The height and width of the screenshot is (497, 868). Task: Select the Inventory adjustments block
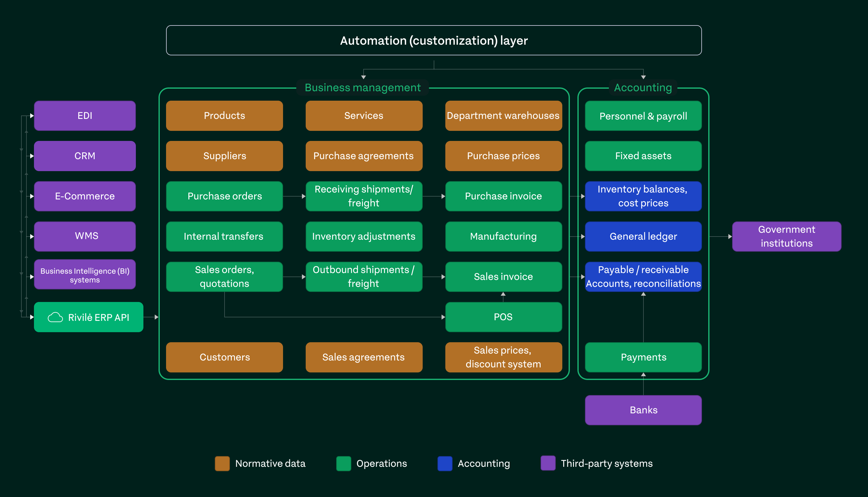click(364, 236)
